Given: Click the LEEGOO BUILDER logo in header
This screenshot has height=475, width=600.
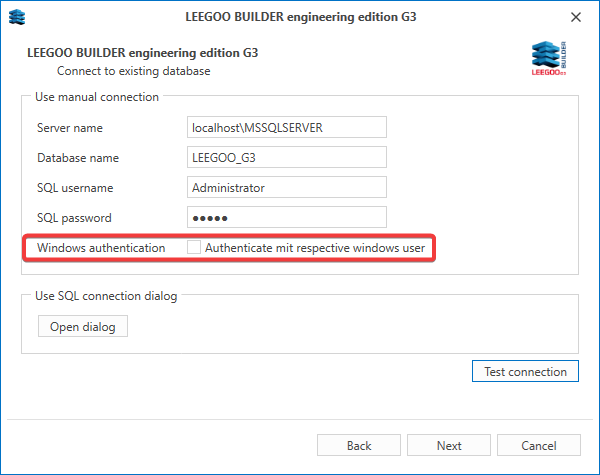Looking at the screenshot, I should (x=549, y=58).
